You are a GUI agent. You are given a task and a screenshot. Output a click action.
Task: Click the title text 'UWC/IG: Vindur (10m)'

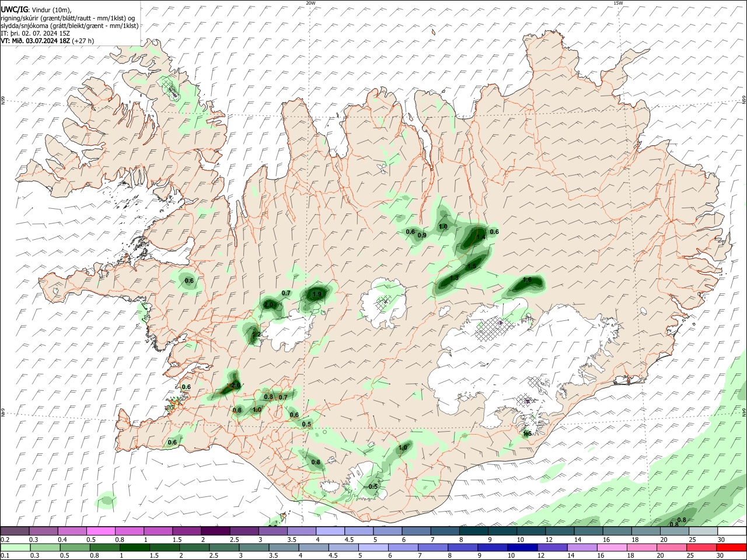pos(35,10)
